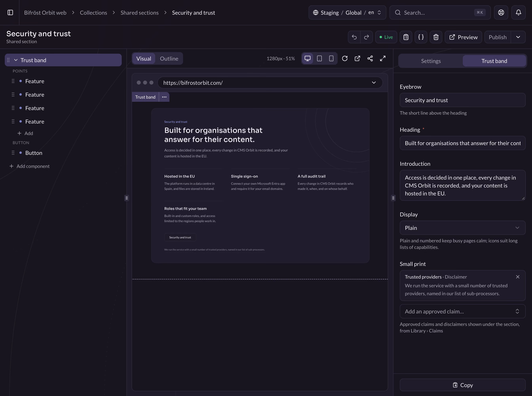Expand the canvas to fullscreen
The image size is (532, 396).
383,58
